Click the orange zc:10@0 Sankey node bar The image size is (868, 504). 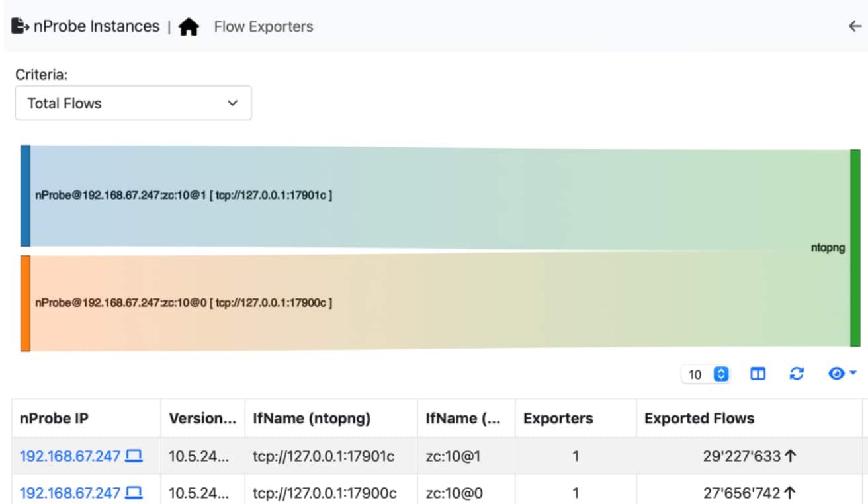coord(25,303)
